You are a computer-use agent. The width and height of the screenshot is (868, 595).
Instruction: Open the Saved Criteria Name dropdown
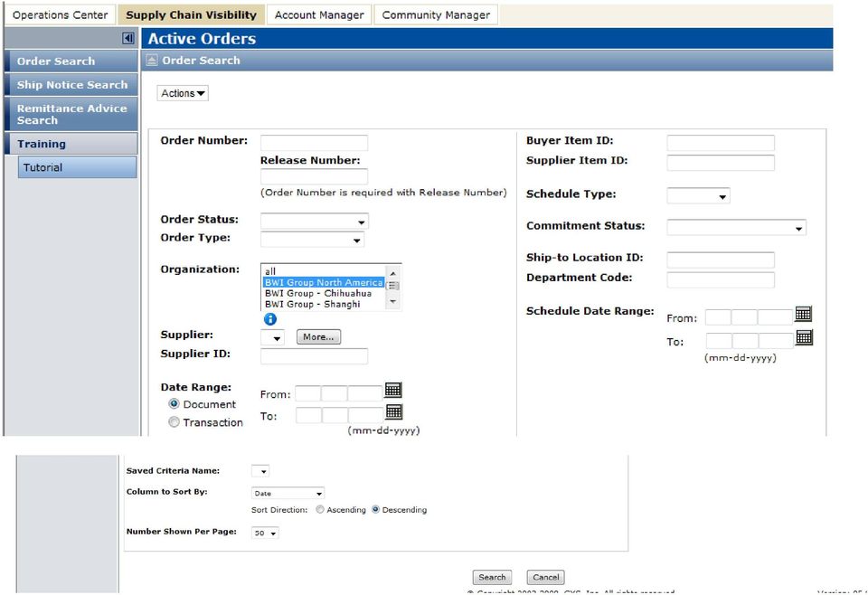[x=260, y=471]
